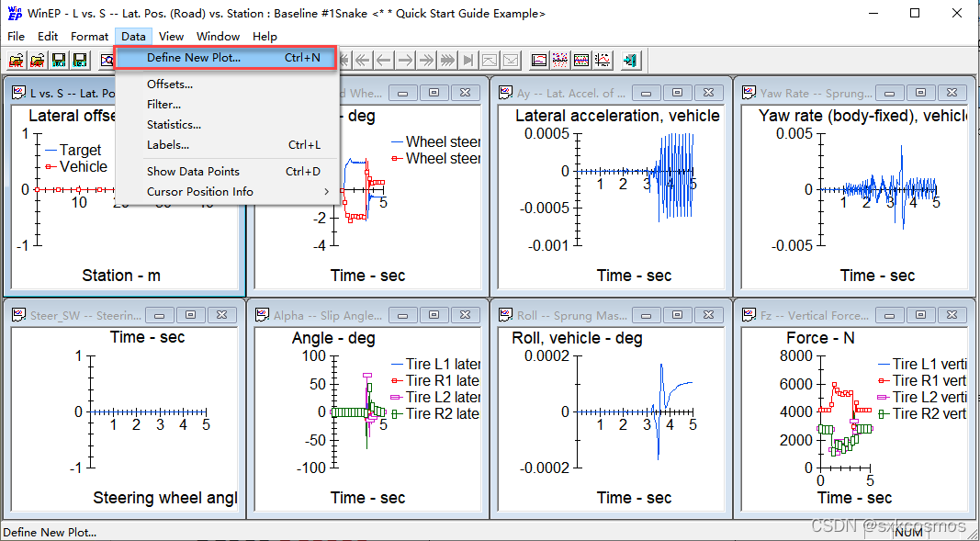Image resolution: width=980 pixels, height=541 pixels.
Task: Click the single right arrow toolbar icon
Action: [405, 61]
